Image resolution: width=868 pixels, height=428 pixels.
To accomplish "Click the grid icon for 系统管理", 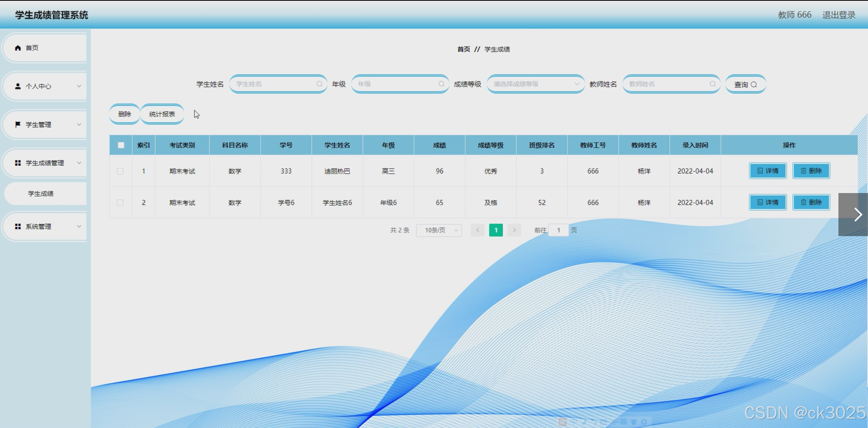I will click(18, 226).
